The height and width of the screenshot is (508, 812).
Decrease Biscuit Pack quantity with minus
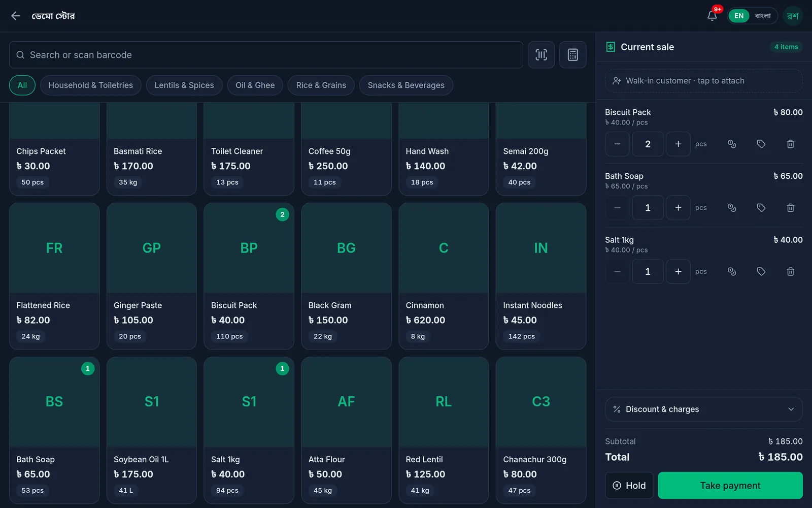tap(617, 144)
